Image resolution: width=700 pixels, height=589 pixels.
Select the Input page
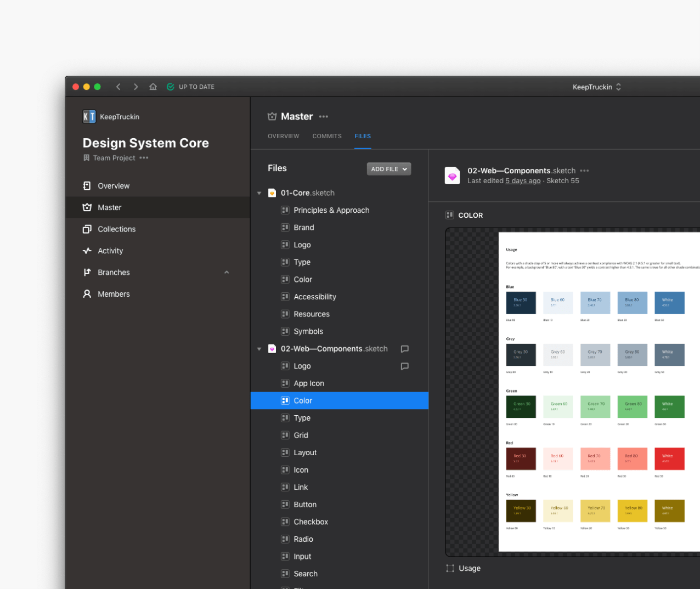point(340,556)
